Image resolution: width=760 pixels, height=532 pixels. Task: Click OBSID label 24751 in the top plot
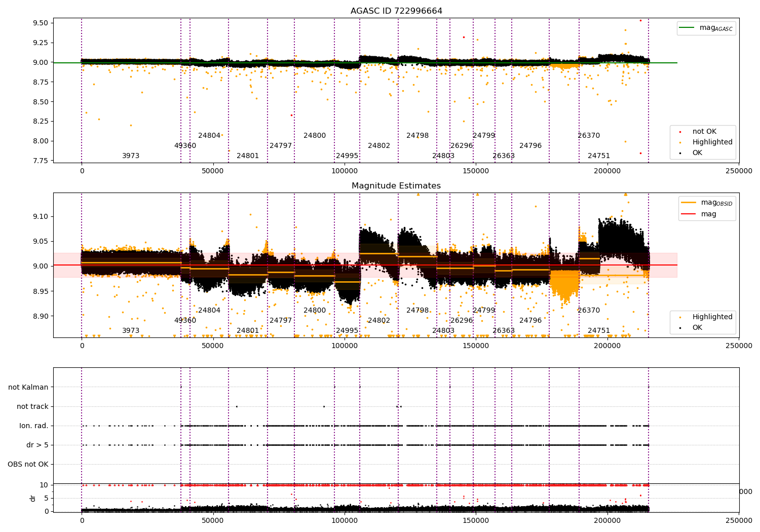599,156
